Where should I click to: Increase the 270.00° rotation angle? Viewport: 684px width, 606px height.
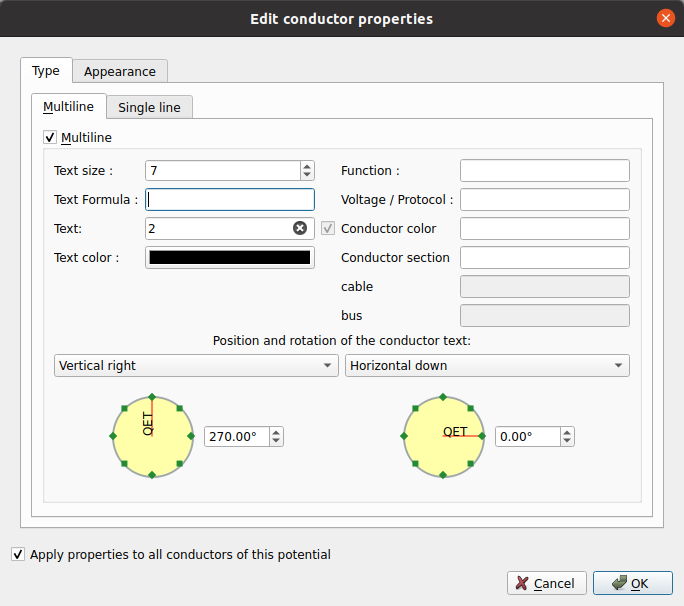click(x=276, y=432)
